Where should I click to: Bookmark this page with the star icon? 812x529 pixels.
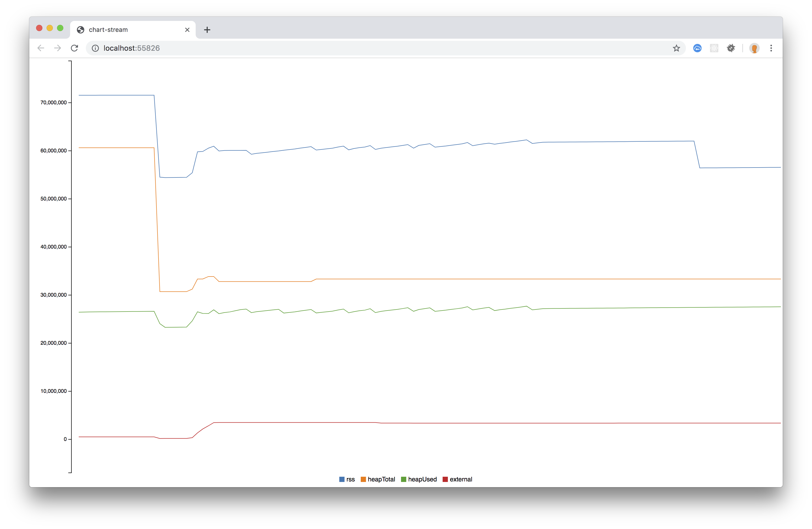click(676, 48)
